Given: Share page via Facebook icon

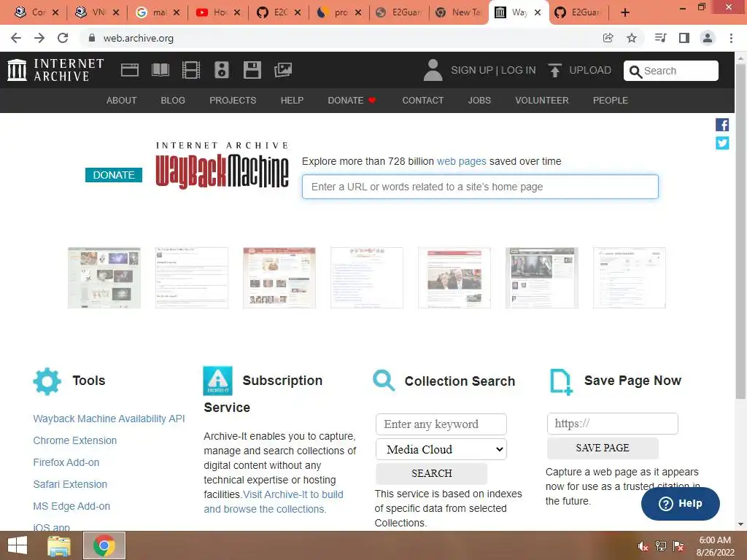Looking at the screenshot, I should [x=722, y=125].
